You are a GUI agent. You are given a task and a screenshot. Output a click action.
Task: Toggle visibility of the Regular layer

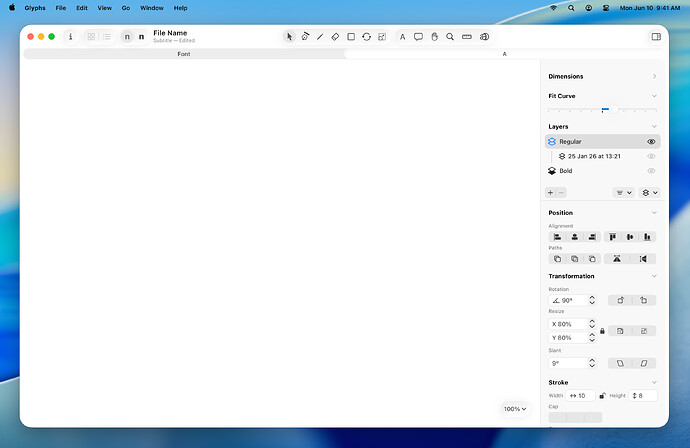tap(651, 142)
